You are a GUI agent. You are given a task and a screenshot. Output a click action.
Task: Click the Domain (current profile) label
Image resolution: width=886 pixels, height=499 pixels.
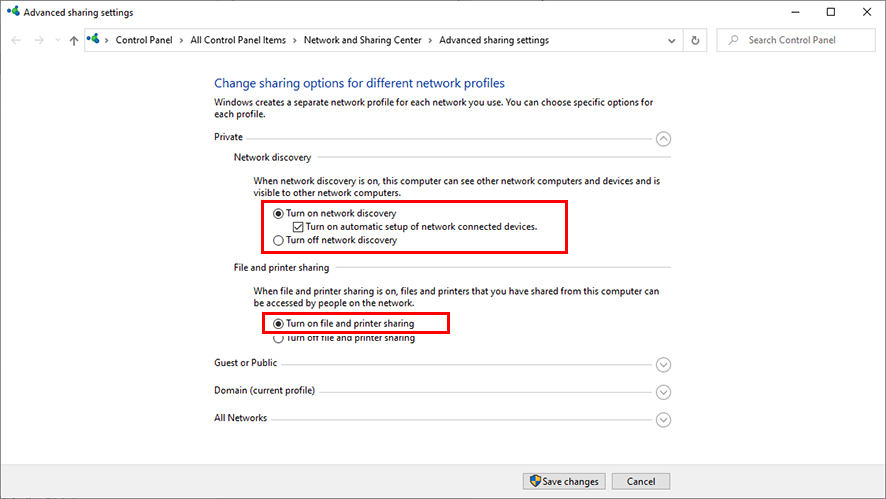coord(264,390)
